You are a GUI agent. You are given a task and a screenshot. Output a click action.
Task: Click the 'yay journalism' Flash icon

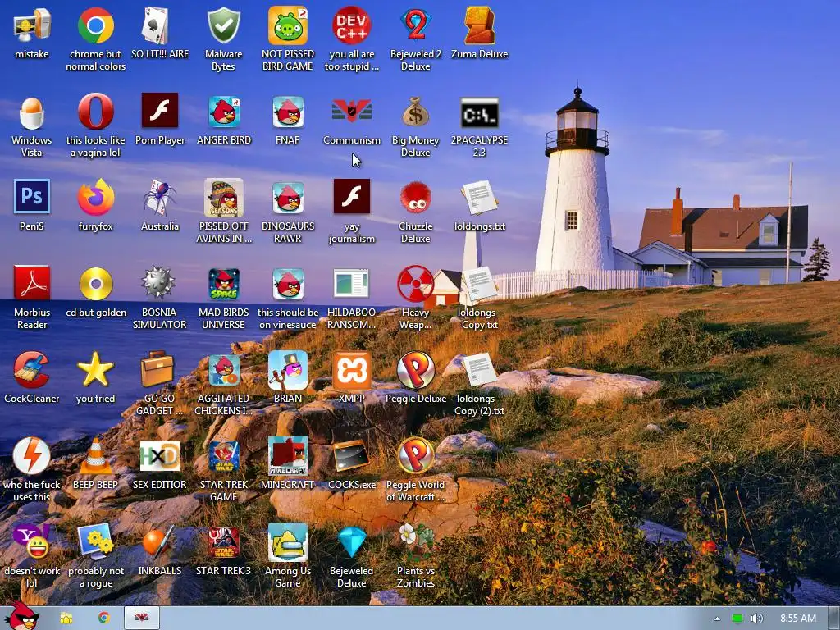(351, 197)
